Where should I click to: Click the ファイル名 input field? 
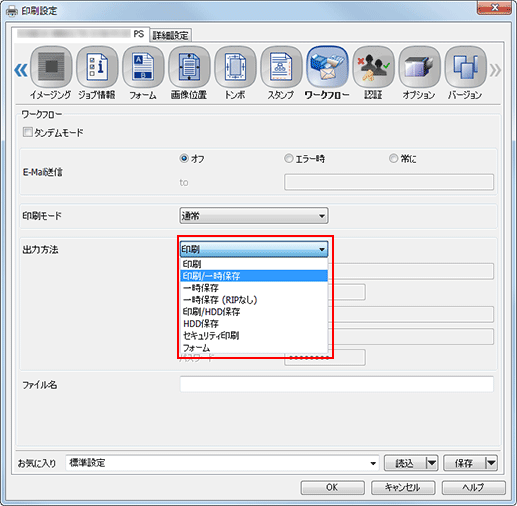pos(337,384)
